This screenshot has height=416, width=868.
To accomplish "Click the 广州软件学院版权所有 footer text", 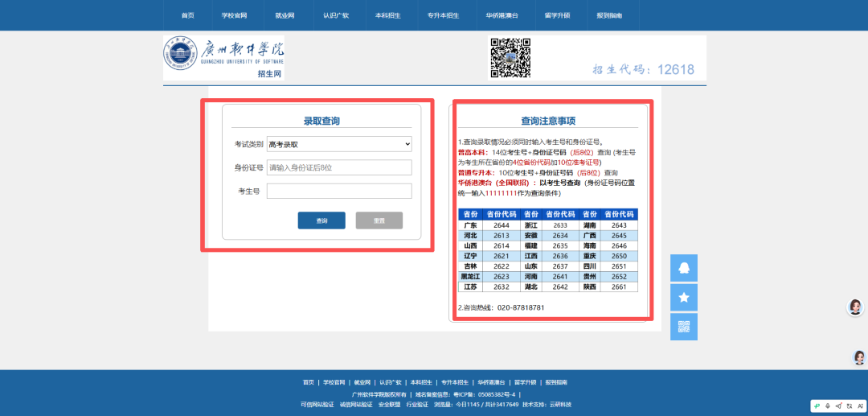I will pos(379,394).
